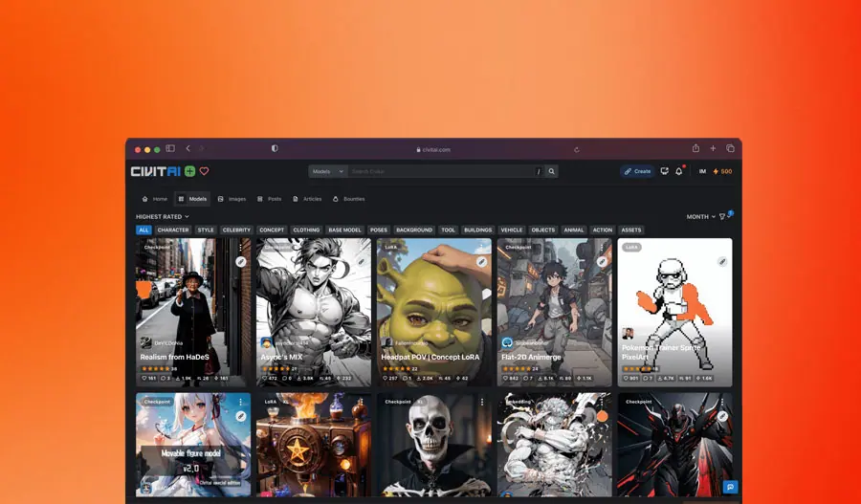Open the Posts tab

click(270, 199)
